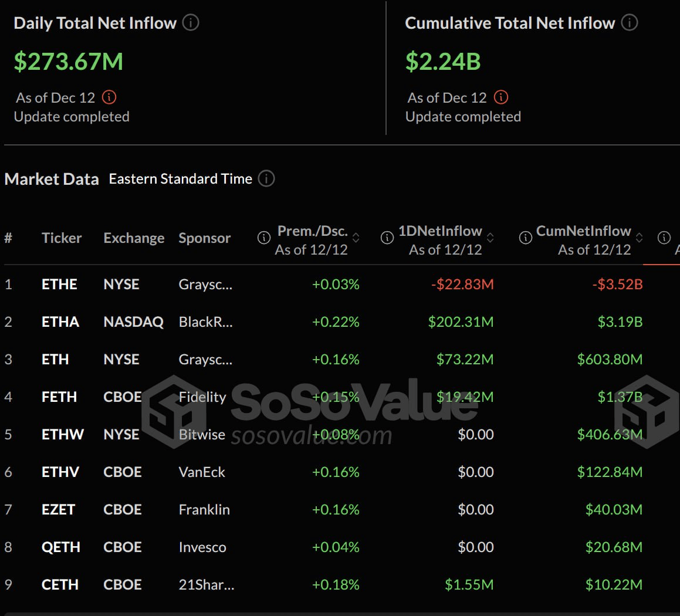
Task: Click the VanEck sponsor cell
Action: click(x=202, y=472)
